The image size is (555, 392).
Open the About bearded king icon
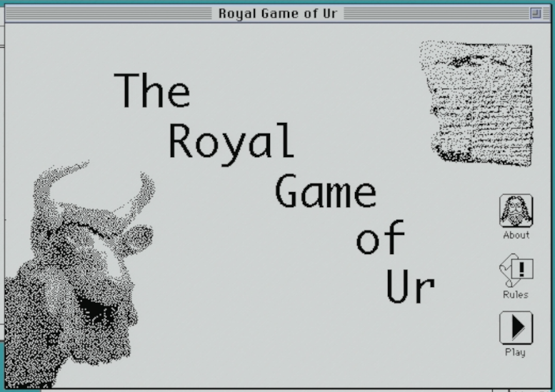515,211
